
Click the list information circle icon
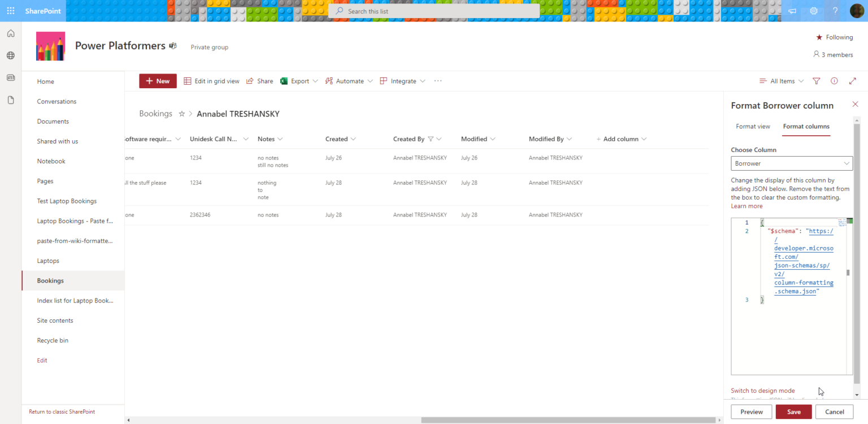(x=834, y=81)
